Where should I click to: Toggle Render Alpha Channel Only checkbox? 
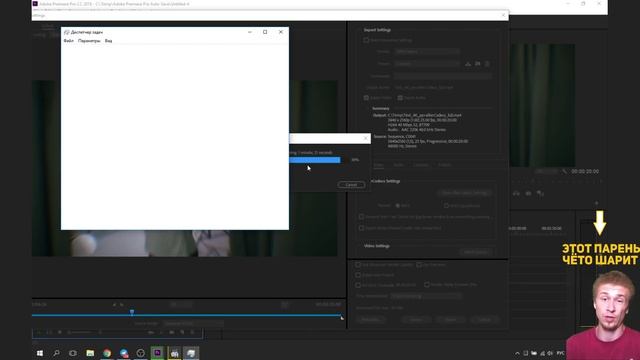pos(427,285)
